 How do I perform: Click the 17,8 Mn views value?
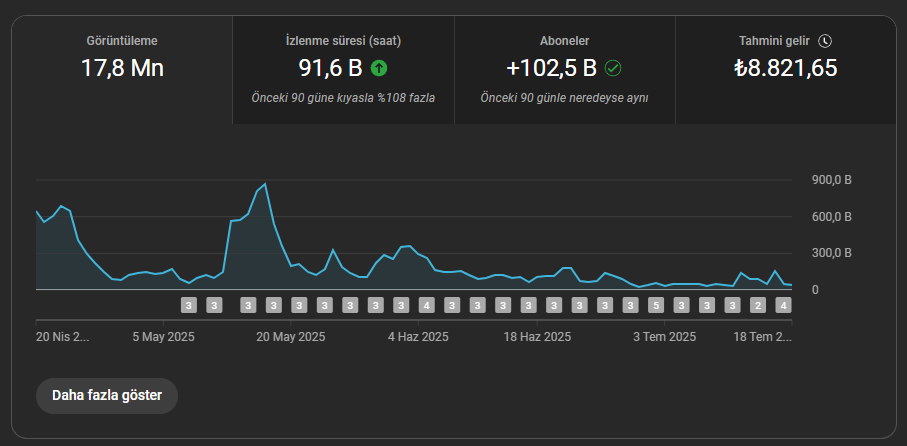[x=122, y=68]
